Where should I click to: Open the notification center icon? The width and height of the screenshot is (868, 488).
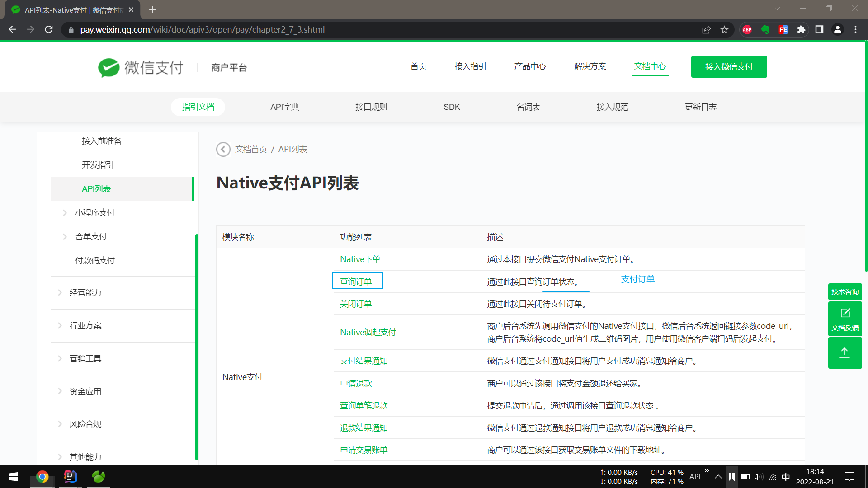(849, 477)
